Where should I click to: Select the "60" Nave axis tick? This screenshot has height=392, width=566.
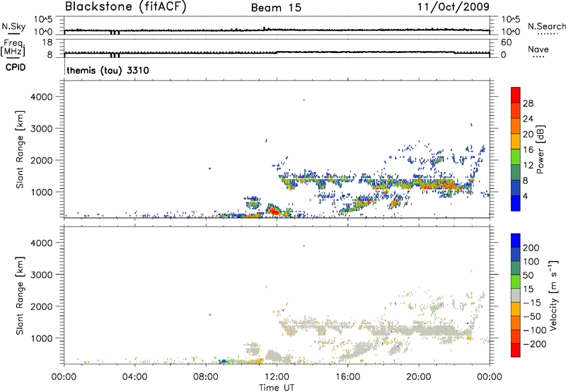click(x=506, y=42)
